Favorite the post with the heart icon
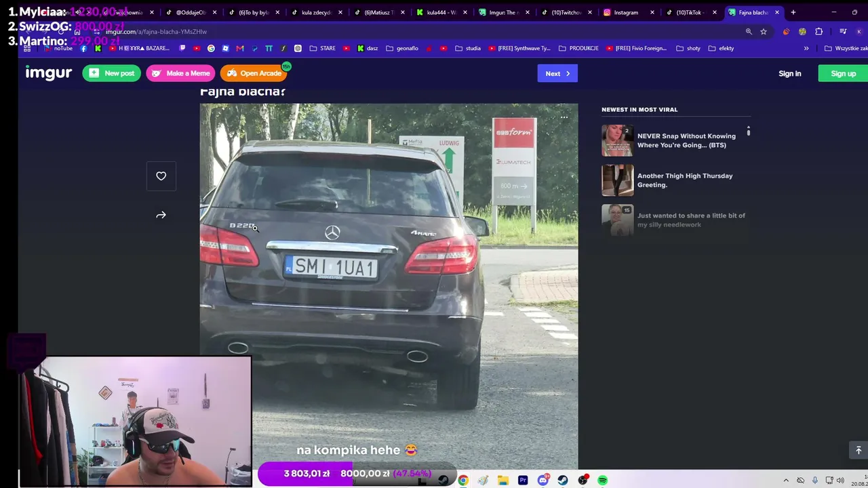The image size is (868, 488). click(161, 176)
